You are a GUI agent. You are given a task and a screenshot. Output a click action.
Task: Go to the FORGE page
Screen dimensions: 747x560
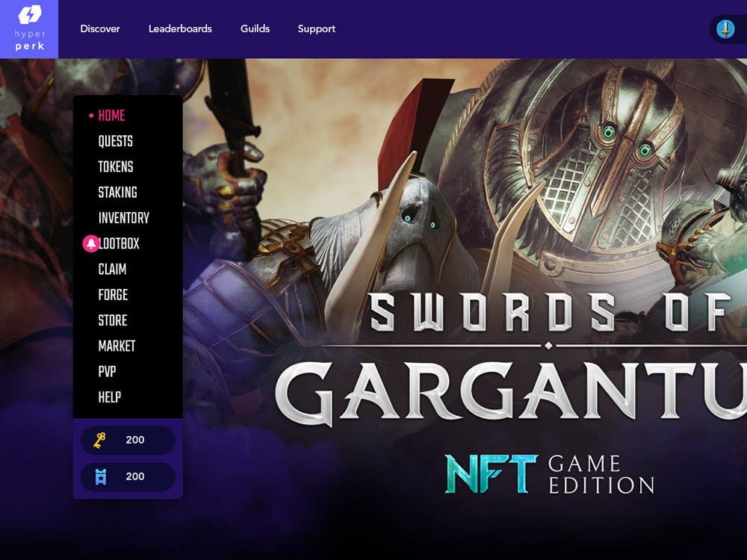(113, 295)
